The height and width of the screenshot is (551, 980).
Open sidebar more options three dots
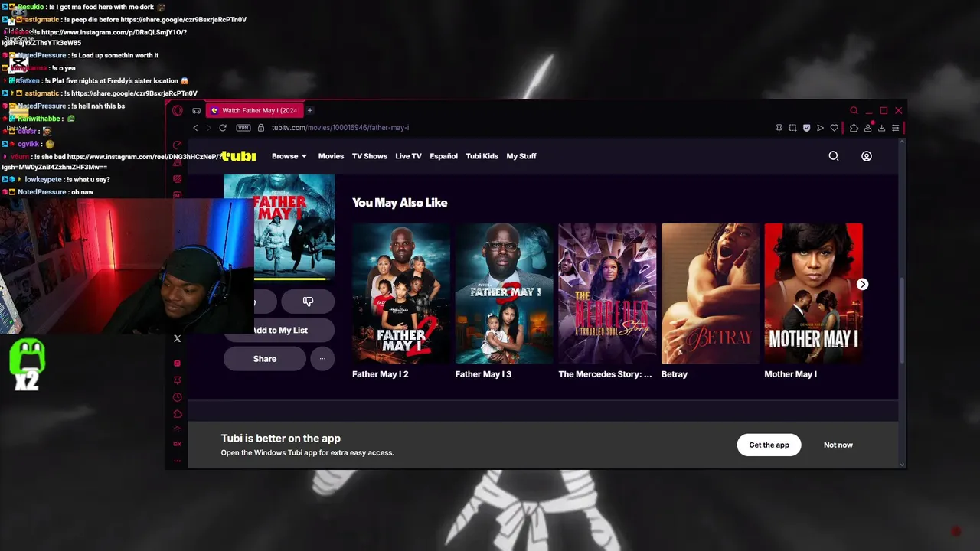178,461
